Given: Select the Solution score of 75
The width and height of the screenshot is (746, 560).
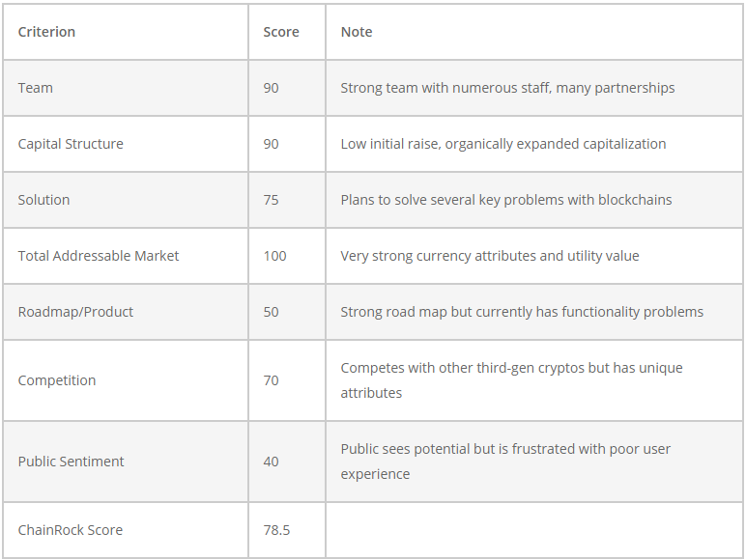Looking at the screenshot, I should pyautogui.click(x=271, y=200).
